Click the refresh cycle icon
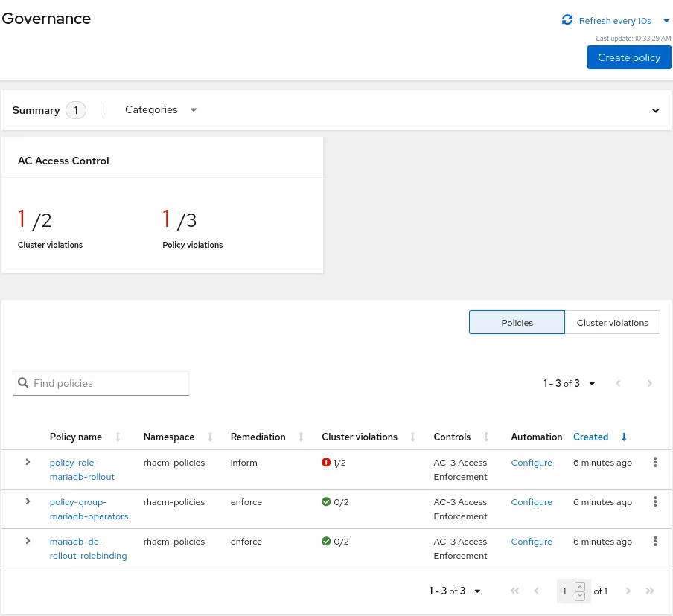This screenshot has width=673, height=616. tap(567, 20)
